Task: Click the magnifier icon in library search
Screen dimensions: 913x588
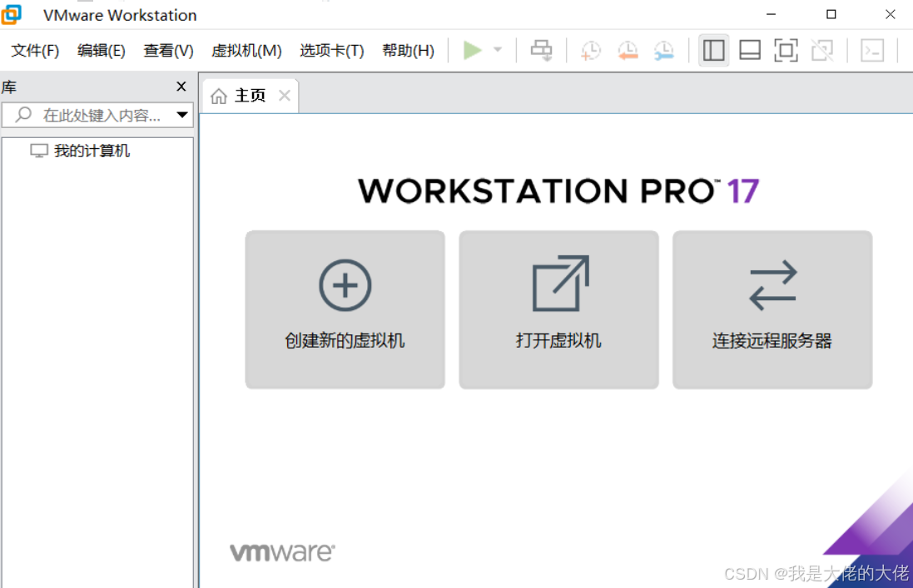Action: [23, 115]
